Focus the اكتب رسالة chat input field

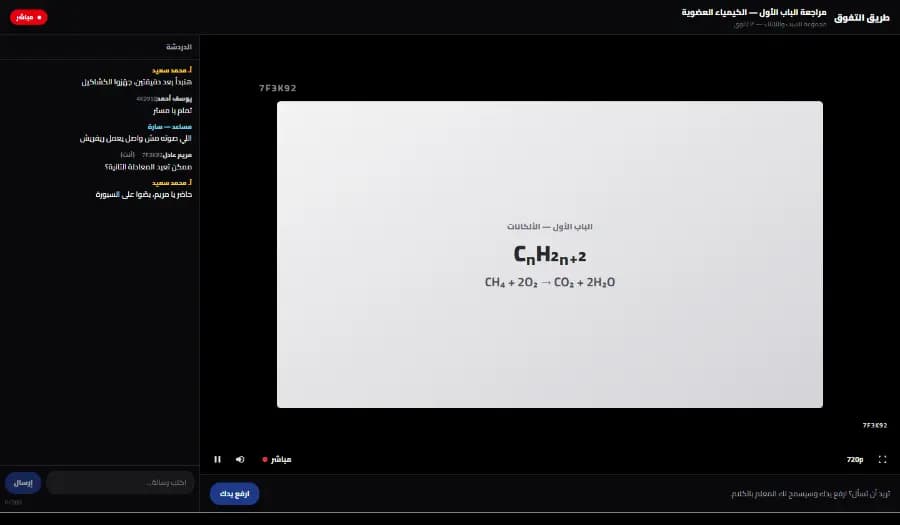click(120, 483)
